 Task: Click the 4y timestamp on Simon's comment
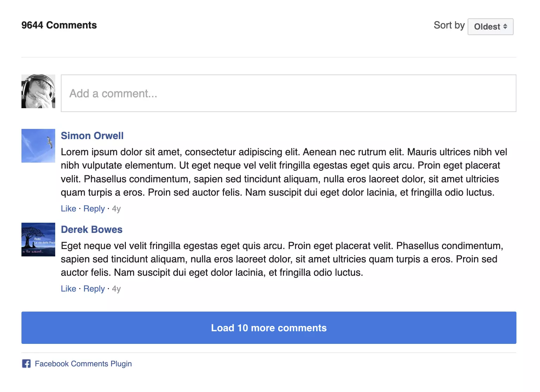point(116,208)
